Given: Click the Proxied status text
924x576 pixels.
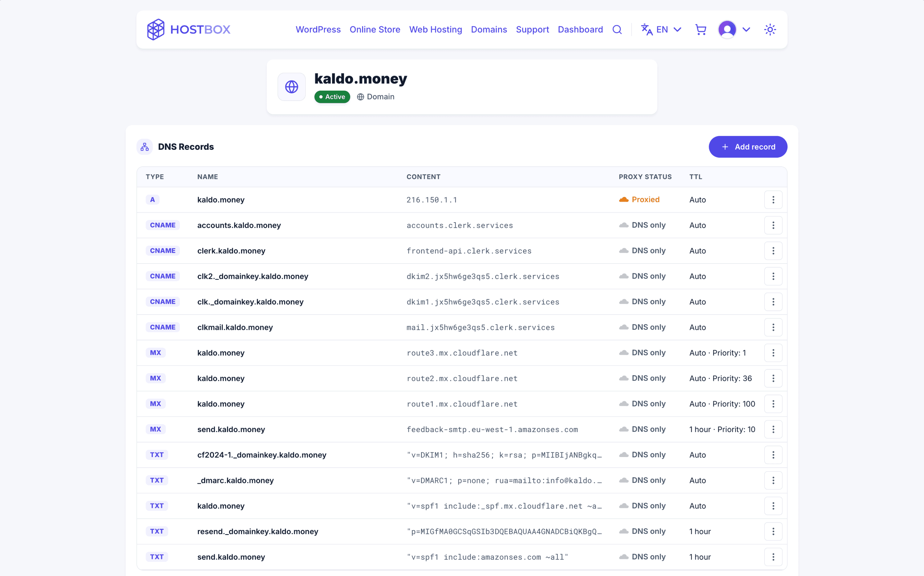Looking at the screenshot, I should [646, 200].
